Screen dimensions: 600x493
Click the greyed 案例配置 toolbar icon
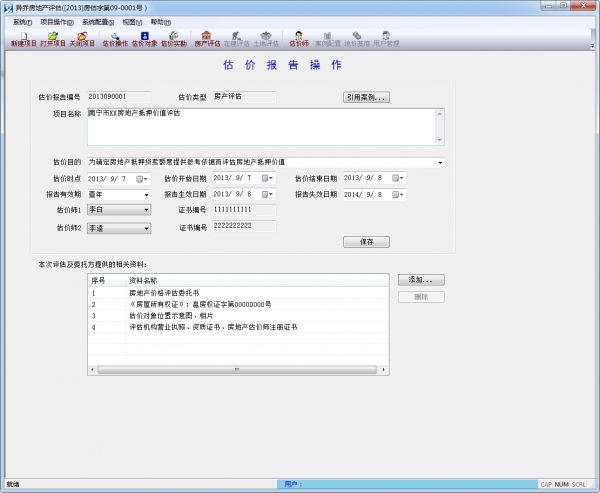click(328, 39)
